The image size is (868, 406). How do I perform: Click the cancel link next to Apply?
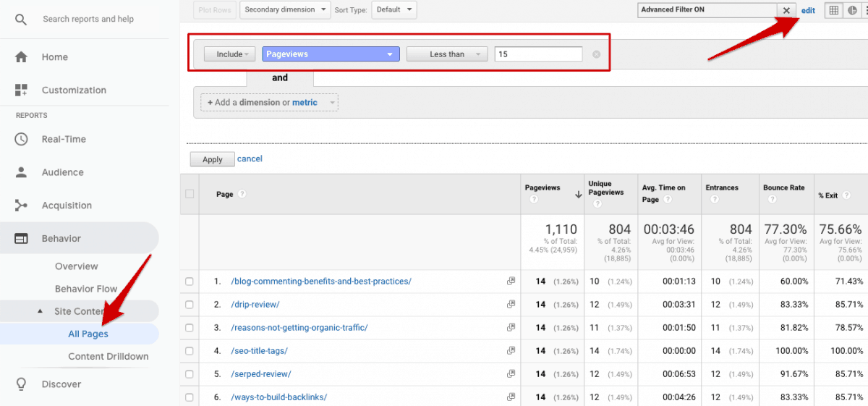click(250, 158)
